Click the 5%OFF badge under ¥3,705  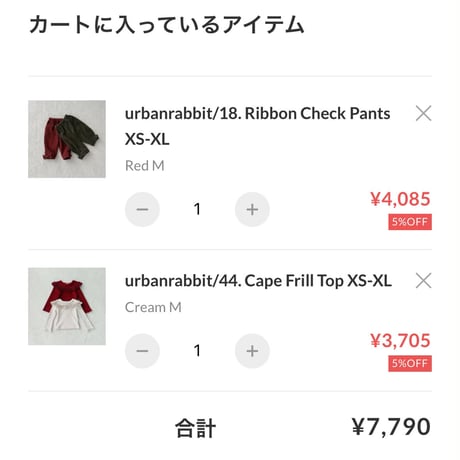(410, 364)
